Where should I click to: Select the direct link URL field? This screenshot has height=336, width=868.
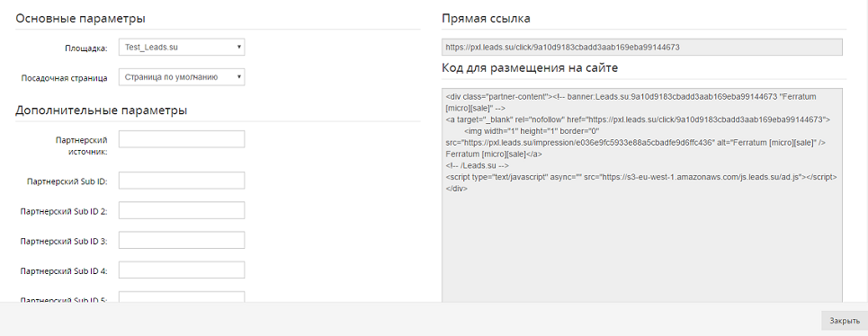tap(642, 47)
